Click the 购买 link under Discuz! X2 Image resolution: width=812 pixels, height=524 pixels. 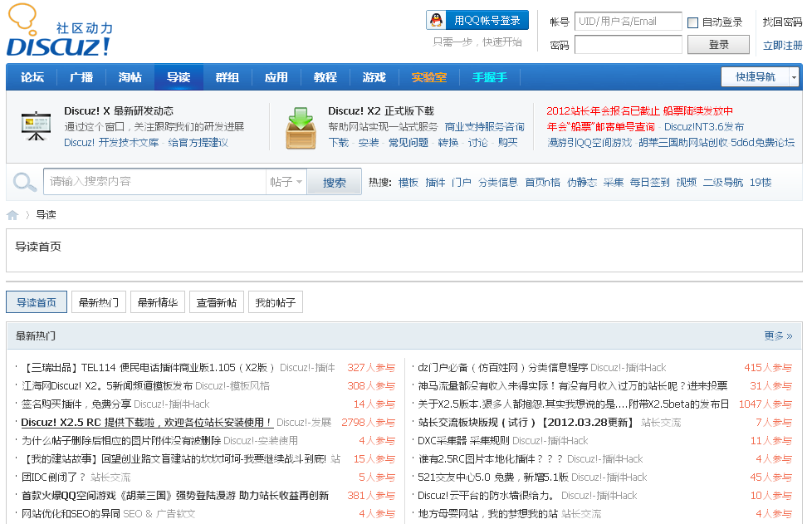pyautogui.click(x=508, y=142)
